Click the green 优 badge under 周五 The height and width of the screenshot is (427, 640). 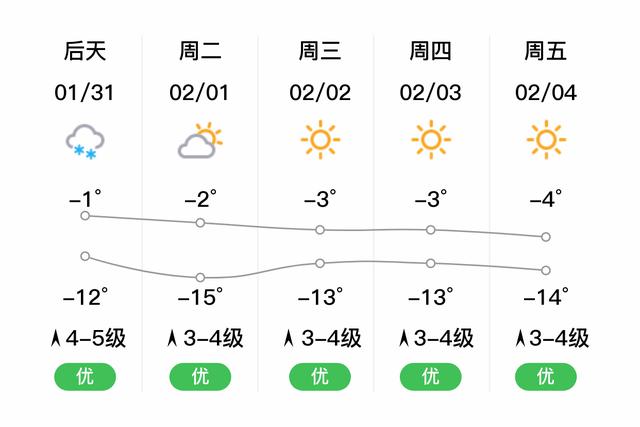[546, 376]
